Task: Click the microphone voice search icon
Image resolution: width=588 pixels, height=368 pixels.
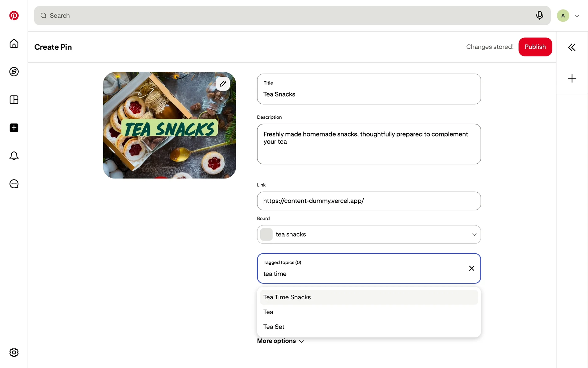Action: (540, 15)
